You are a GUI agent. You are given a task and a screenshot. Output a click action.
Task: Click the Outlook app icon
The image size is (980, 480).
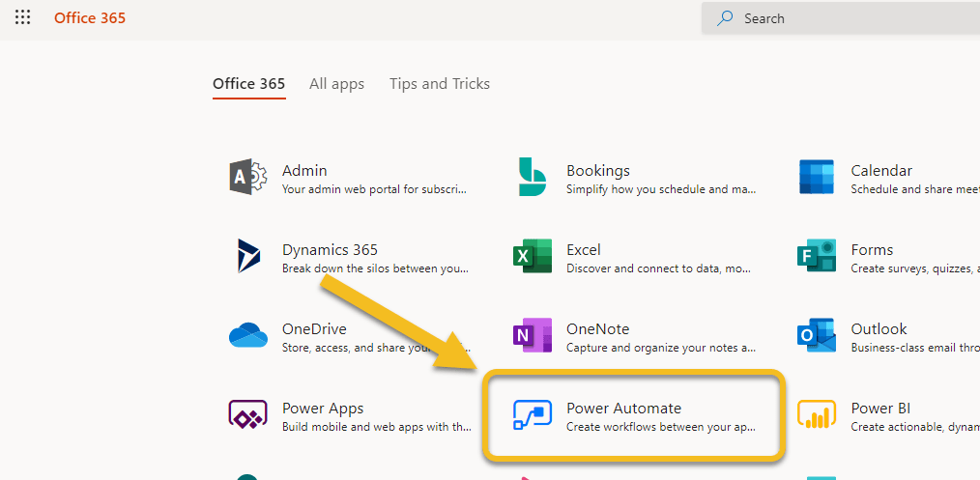(817, 335)
